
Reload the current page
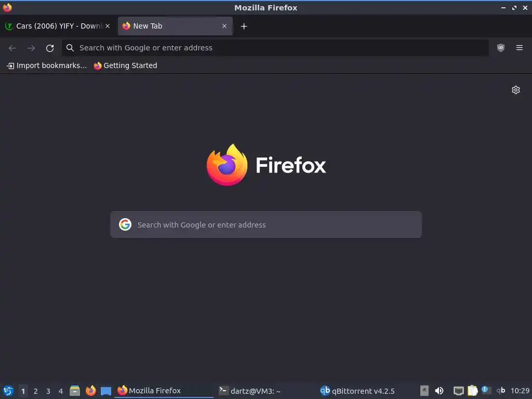click(50, 48)
